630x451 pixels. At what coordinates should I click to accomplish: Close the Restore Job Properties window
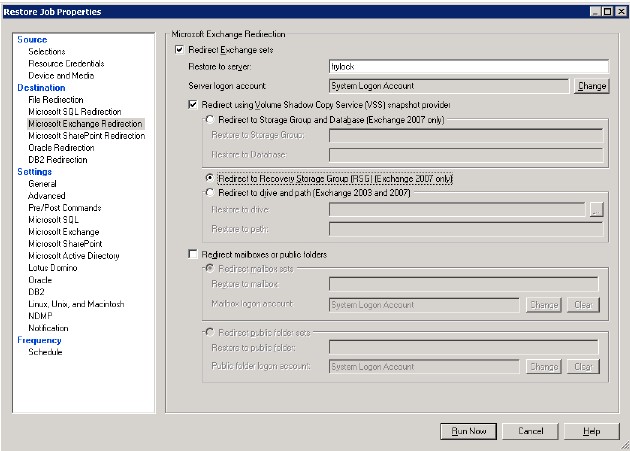(x=621, y=12)
